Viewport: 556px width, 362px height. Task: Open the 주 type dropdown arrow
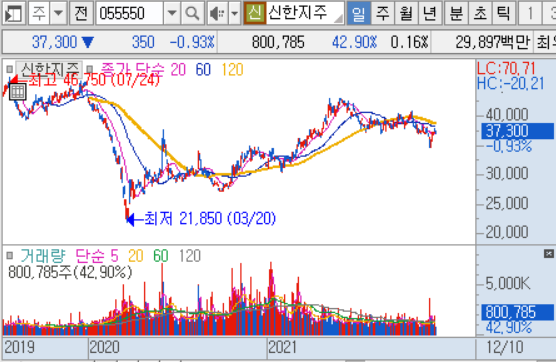(x=59, y=13)
